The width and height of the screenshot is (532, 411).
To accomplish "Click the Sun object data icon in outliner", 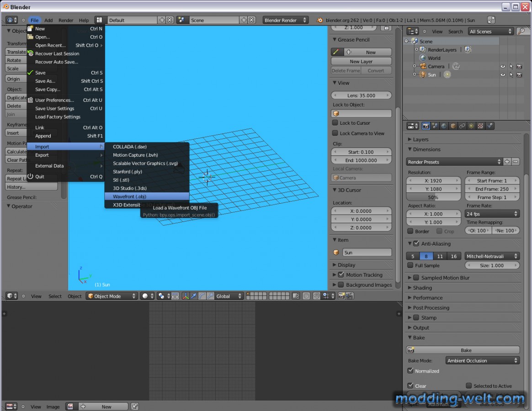I will 447,74.
